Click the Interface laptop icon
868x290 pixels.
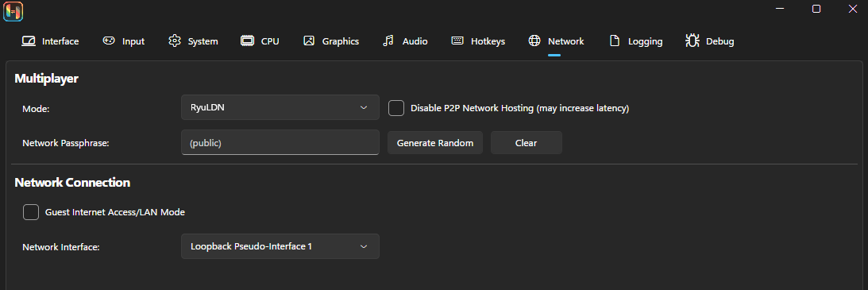click(x=29, y=41)
